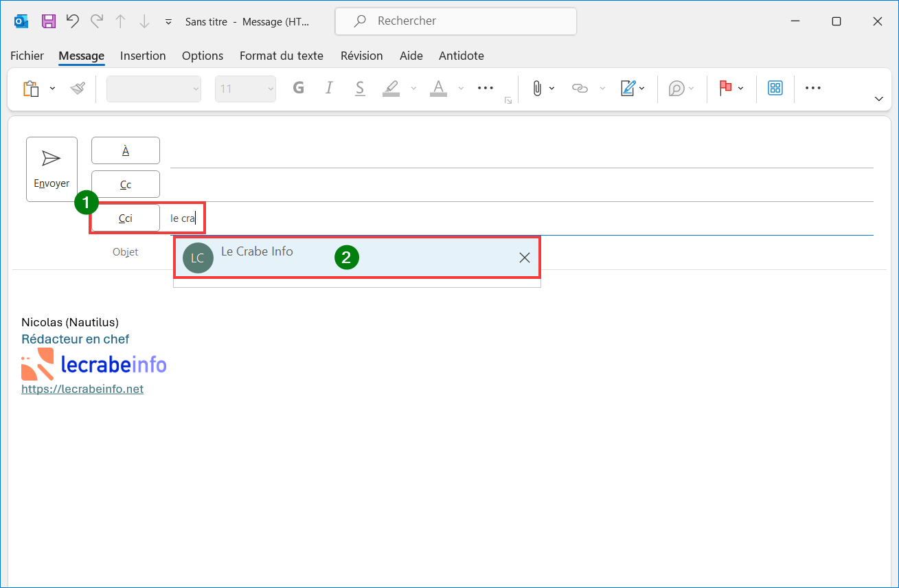This screenshot has width=899, height=588.
Task: Activate the Format Painter brush
Action: click(x=78, y=88)
